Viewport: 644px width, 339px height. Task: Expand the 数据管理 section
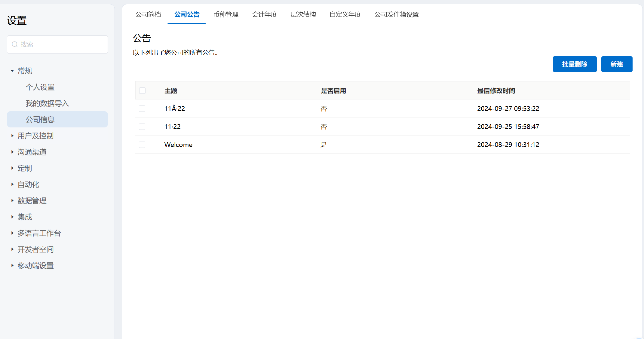[x=12, y=201]
